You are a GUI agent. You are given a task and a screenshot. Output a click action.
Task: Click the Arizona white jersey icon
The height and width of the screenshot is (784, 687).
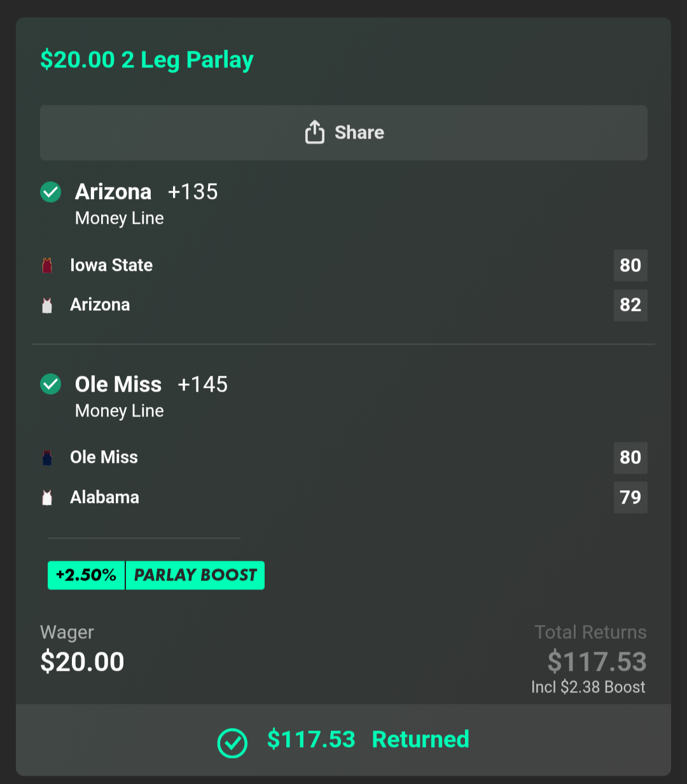pyautogui.click(x=47, y=305)
